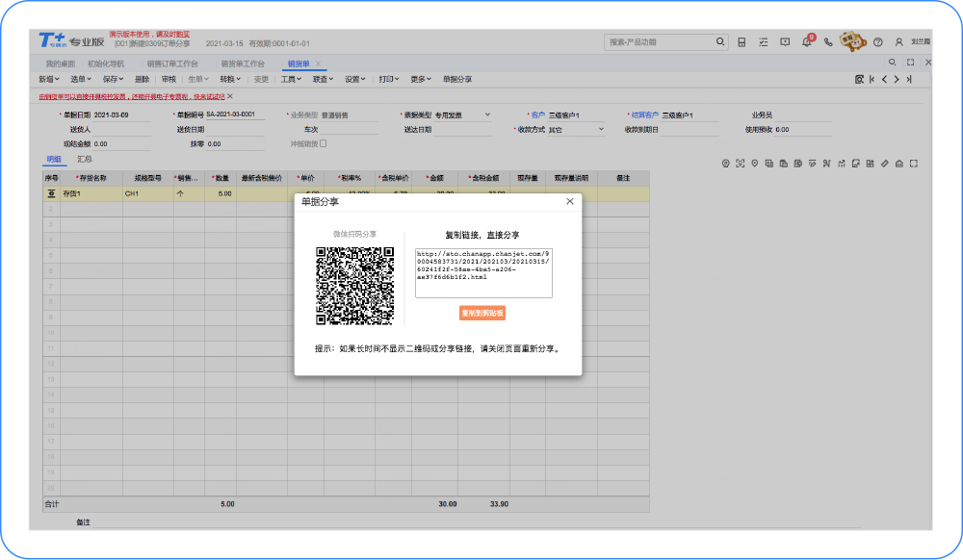Jump to the first record
Screen dimensions: 963x560
point(872,80)
